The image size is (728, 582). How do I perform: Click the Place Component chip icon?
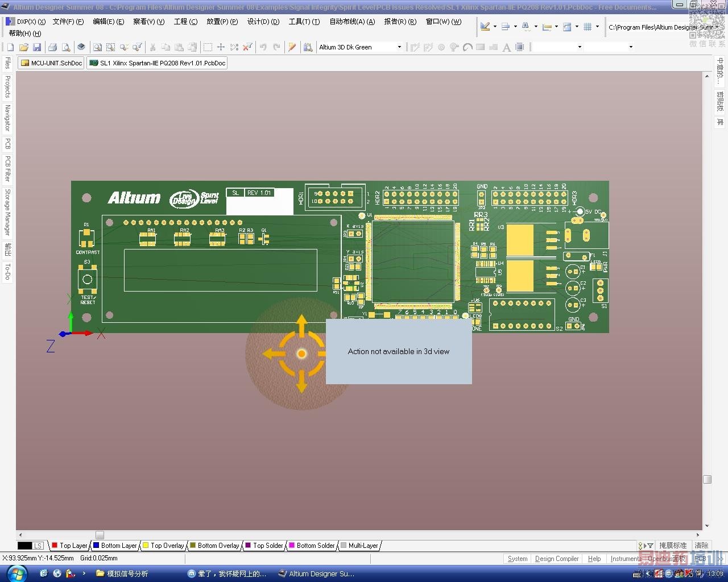[520, 47]
